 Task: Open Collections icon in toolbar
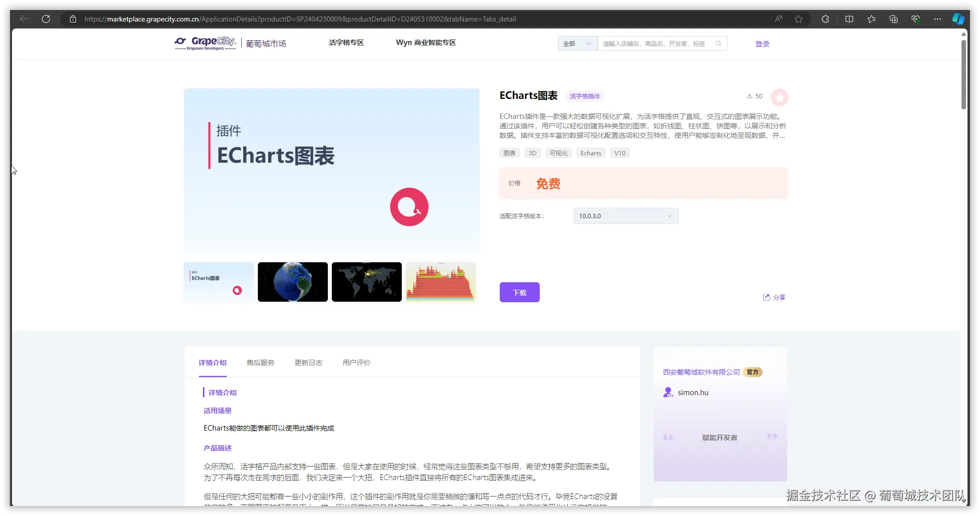click(x=894, y=19)
